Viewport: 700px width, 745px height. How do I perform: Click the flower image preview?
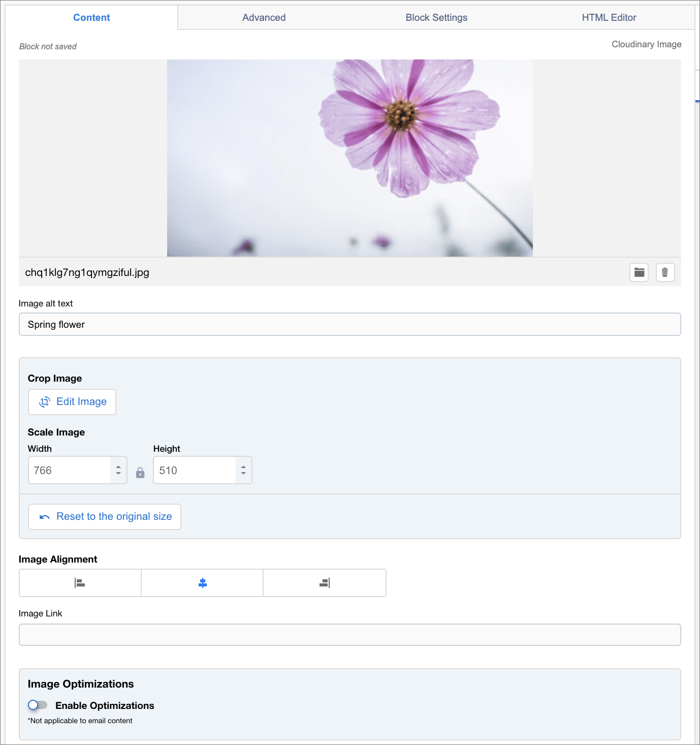click(349, 158)
